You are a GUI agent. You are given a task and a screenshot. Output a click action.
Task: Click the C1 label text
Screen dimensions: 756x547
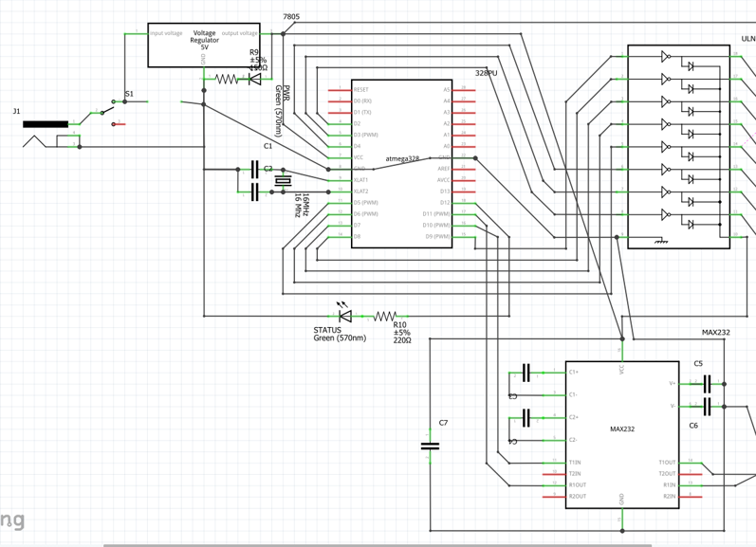pos(268,146)
